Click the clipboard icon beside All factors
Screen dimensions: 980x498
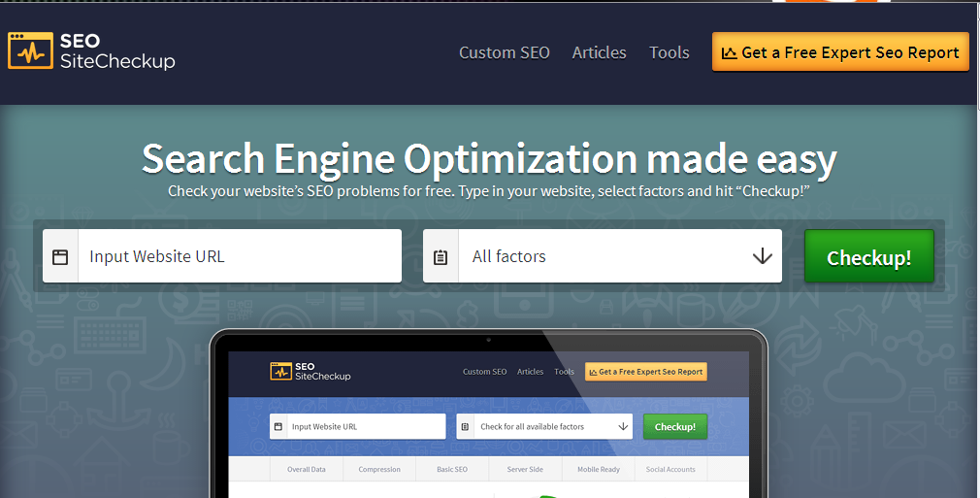(441, 256)
